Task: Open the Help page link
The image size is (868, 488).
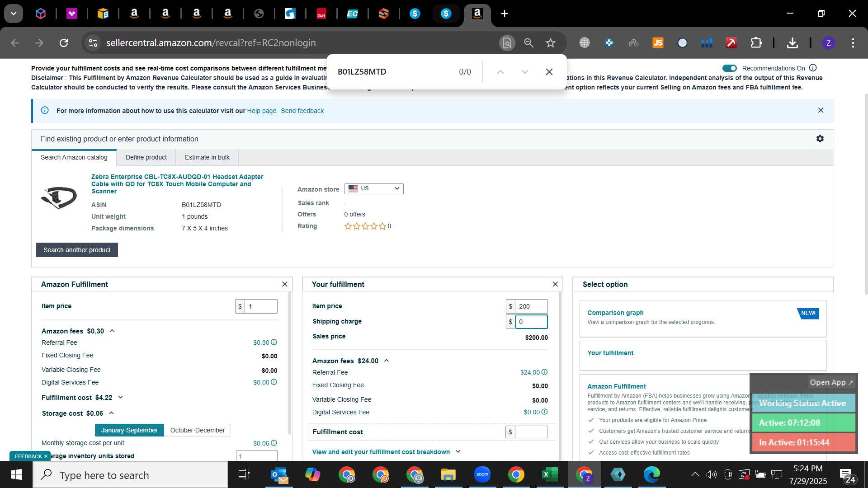Action: click(x=261, y=111)
